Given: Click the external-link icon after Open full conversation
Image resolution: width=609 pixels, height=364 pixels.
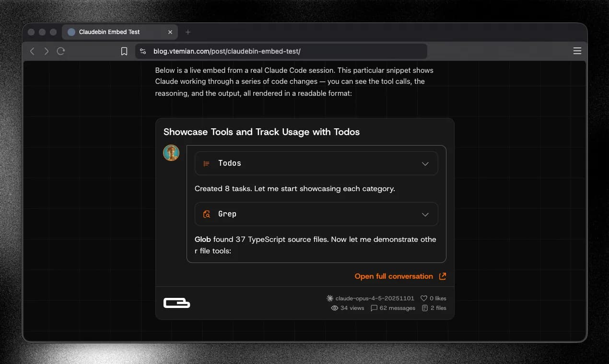Looking at the screenshot, I should pyautogui.click(x=442, y=276).
